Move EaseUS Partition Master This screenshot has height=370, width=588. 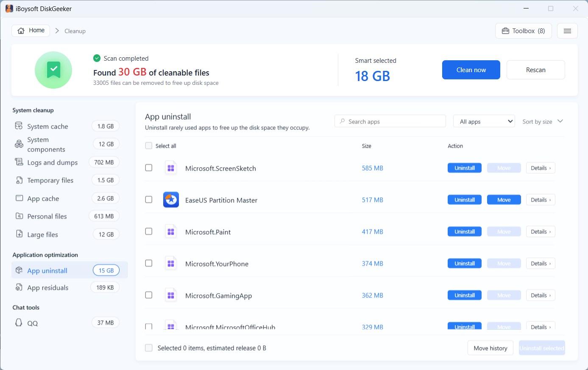point(504,200)
